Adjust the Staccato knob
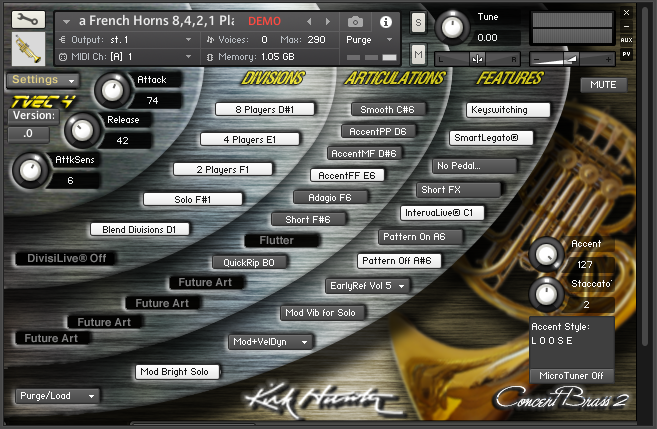This screenshot has height=429, width=657. click(x=546, y=294)
